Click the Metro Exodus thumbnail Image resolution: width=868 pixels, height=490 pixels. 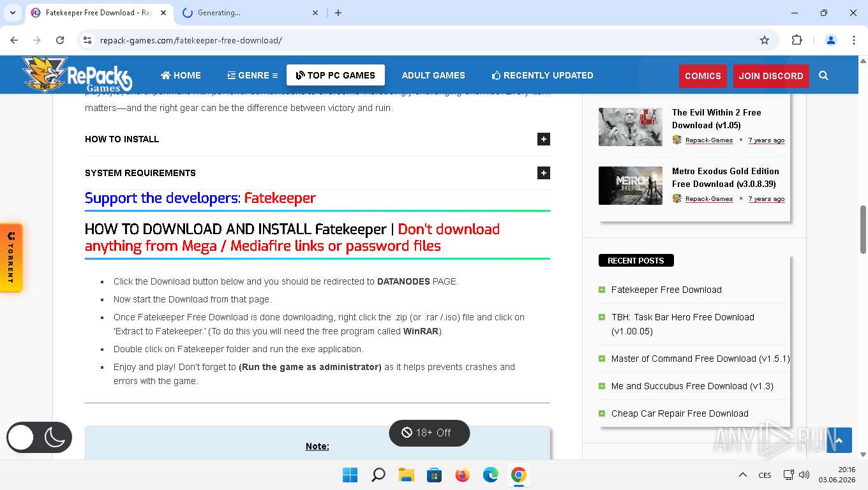click(x=631, y=186)
